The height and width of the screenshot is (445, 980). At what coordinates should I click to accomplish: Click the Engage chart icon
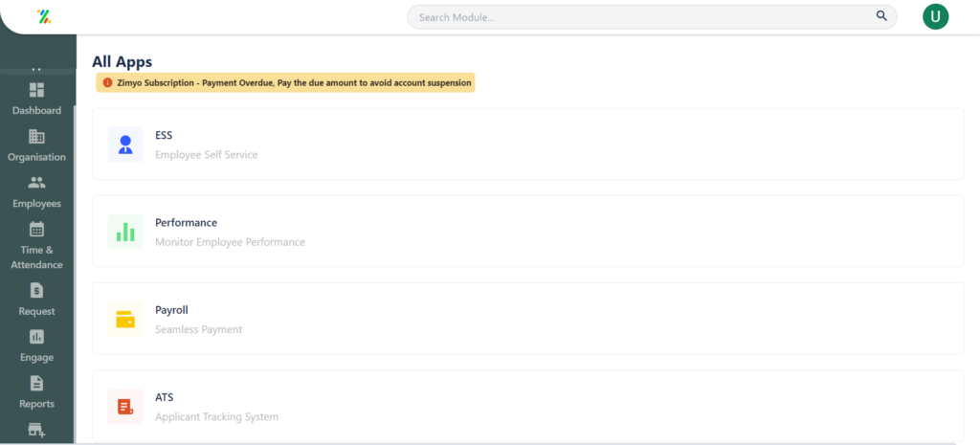coord(37,337)
